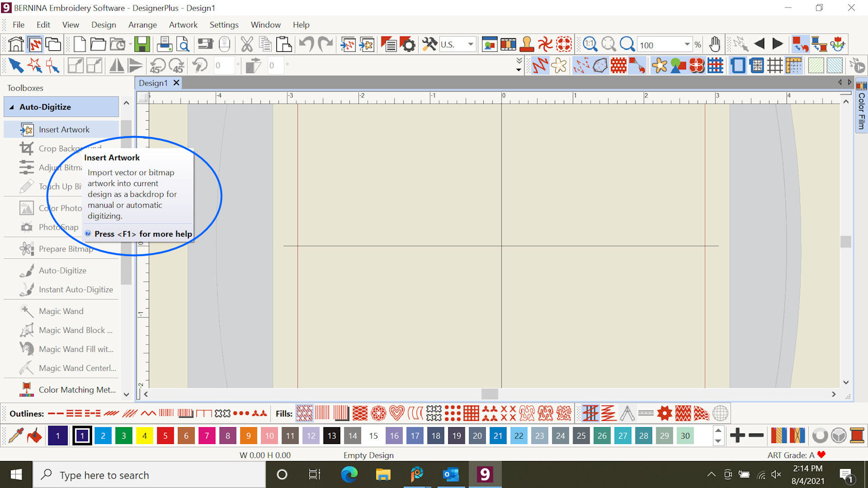The width and height of the screenshot is (868, 488).
Task: Toggle rulers and guides display icon
Action: click(x=793, y=66)
